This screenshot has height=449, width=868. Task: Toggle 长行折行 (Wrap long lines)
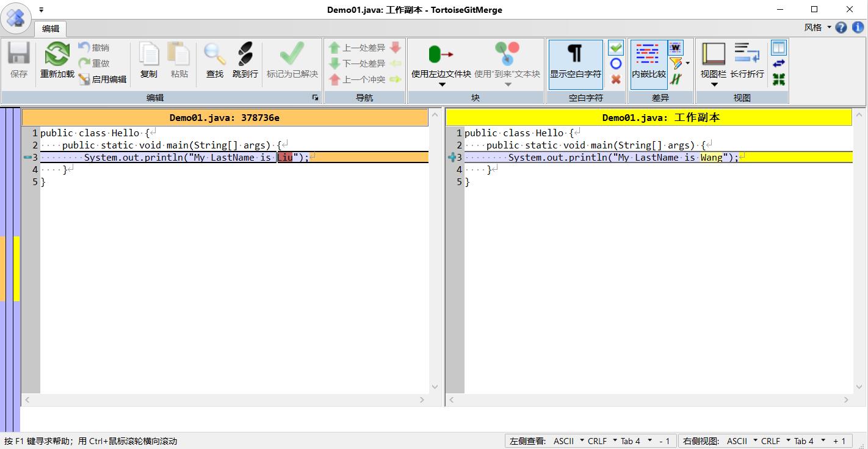coord(747,60)
